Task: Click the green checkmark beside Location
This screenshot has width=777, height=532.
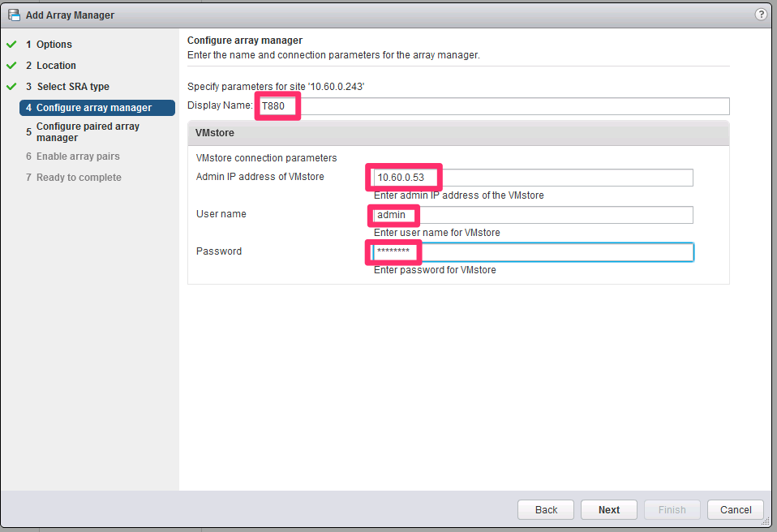Action: click(11, 66)
